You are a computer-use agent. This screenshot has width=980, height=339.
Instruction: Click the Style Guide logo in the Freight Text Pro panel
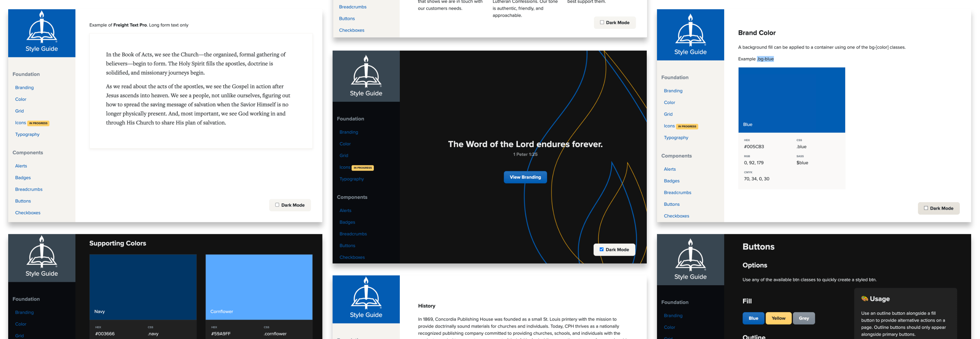coord(41,33)
